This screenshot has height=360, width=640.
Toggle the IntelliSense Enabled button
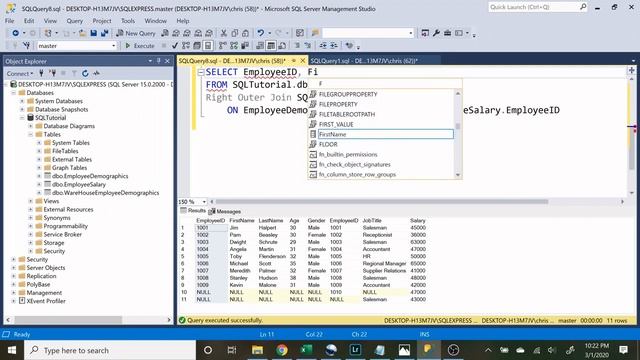(x=208, y=46)
